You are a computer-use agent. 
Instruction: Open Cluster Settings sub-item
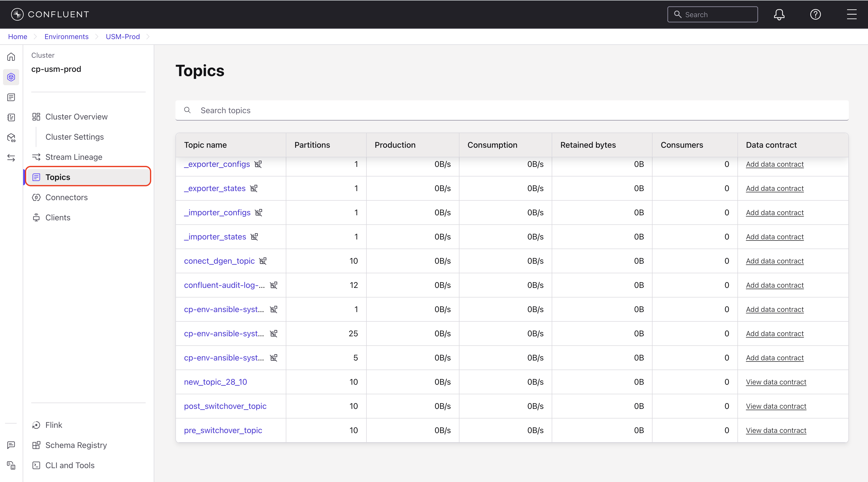click(x=74, y=137)
